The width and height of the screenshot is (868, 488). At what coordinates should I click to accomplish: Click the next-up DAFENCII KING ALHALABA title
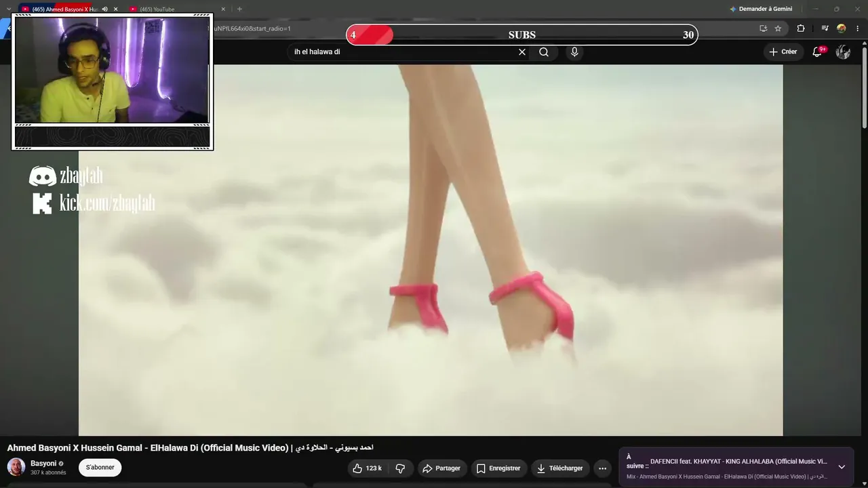(x=738, y=462)
